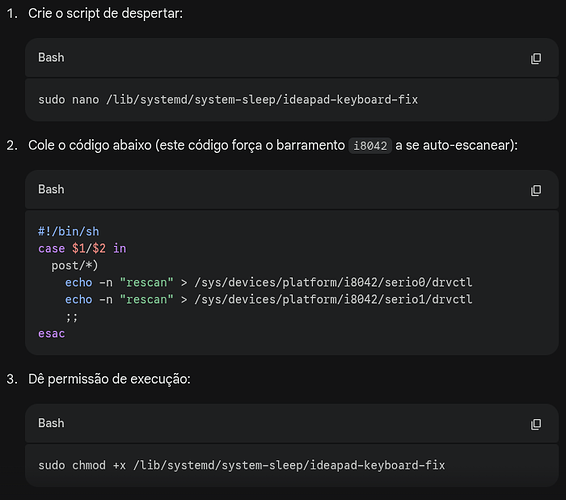Click the echo rescan serio0/drvctl line

pos(269,282)
